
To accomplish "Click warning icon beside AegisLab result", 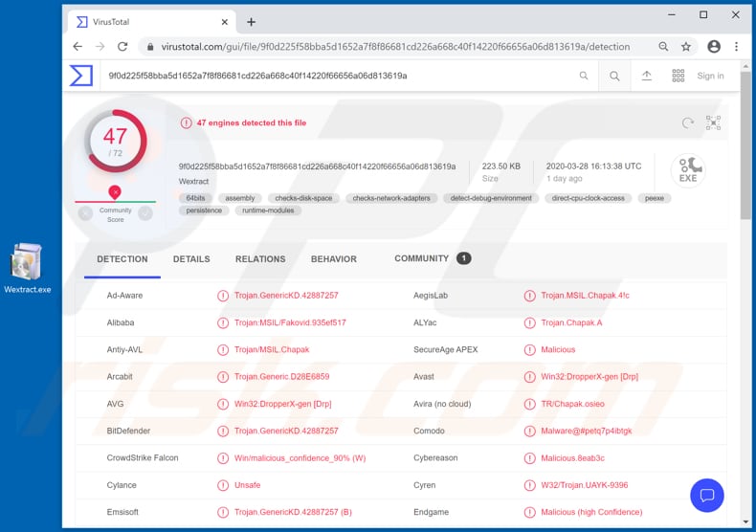I will click(x=529, y=296).
